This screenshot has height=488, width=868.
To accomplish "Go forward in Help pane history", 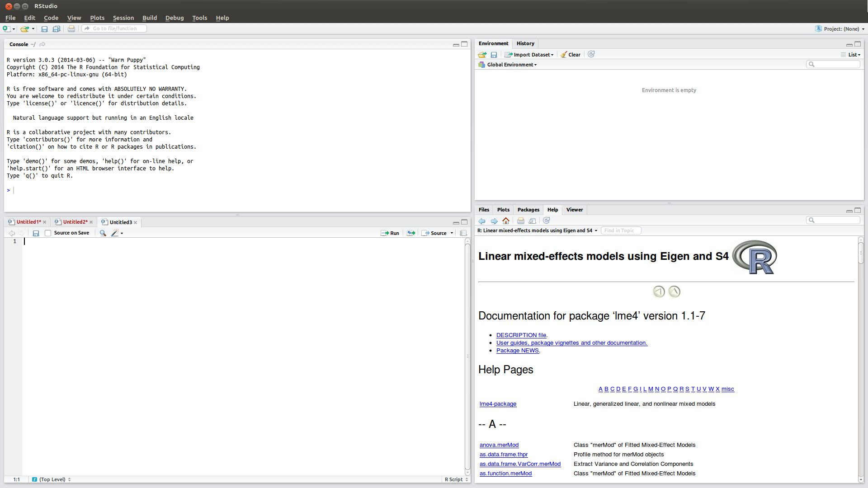I will coord(494,221).
